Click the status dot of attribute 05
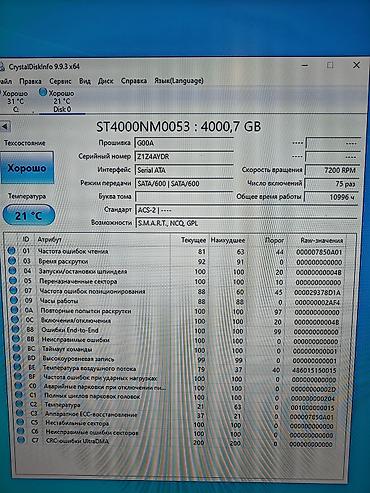The width and height of the screenshot is (370, 493). click(13, 281)
